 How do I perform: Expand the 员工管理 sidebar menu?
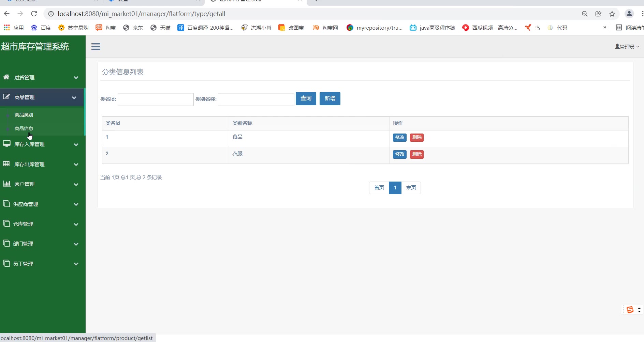(x=43, y=264)
